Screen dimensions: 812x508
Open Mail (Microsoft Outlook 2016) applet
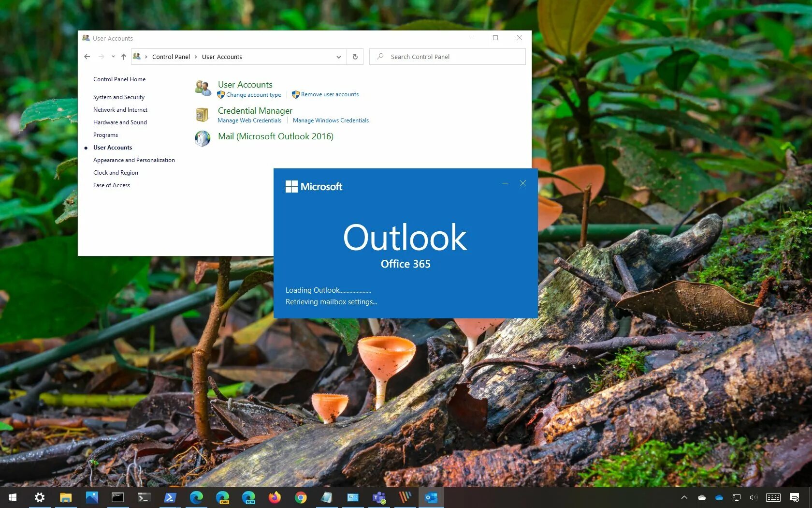pos(275,136)
